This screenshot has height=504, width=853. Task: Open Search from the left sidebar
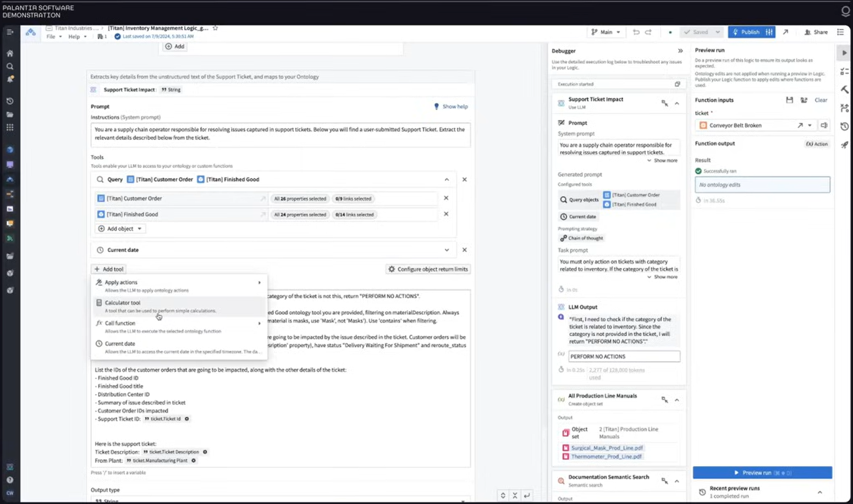pyautogui.click(x=10, y=67)
